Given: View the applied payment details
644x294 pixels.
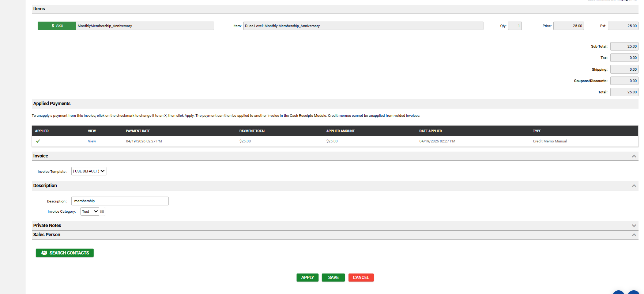Looking at the screenshot, I should 92,141.
